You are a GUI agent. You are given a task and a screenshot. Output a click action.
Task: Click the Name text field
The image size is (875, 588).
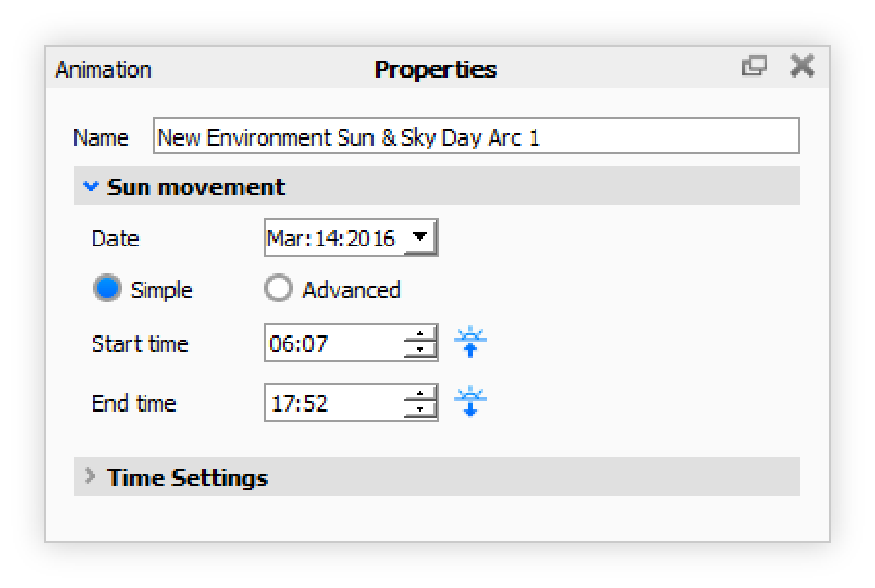pyautogui.click(x=475, y=136)
